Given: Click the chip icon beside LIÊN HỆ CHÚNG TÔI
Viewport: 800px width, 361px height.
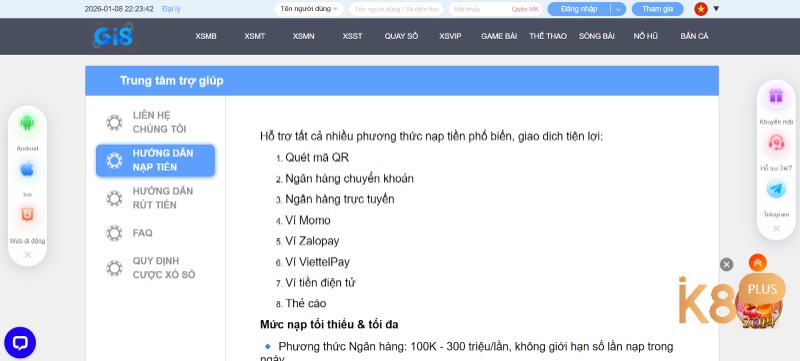Looking at the screenshot, I should 114,122.
